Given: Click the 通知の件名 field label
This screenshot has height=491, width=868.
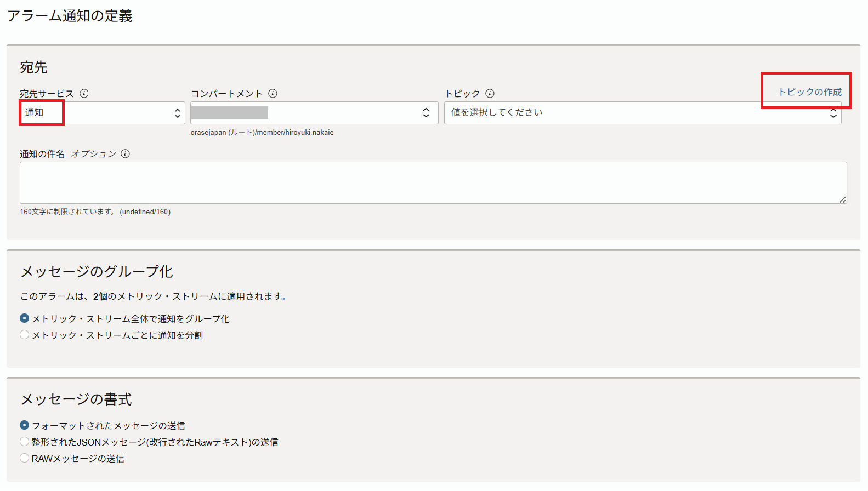Looking at the screenshot, I should (42, 154).
